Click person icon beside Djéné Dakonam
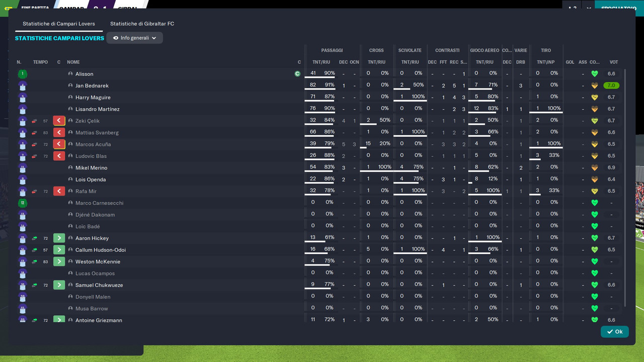 click(x=70, y=215)
